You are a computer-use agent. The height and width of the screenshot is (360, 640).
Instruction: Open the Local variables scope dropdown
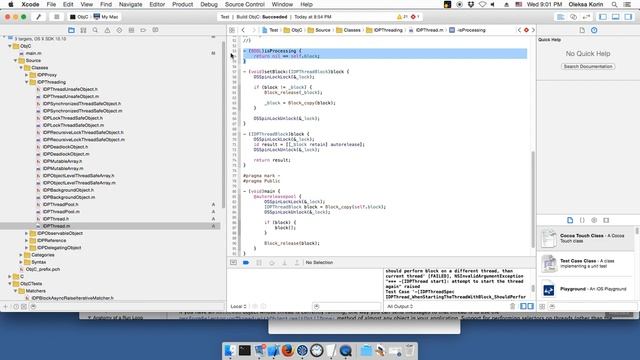[238, 306]
